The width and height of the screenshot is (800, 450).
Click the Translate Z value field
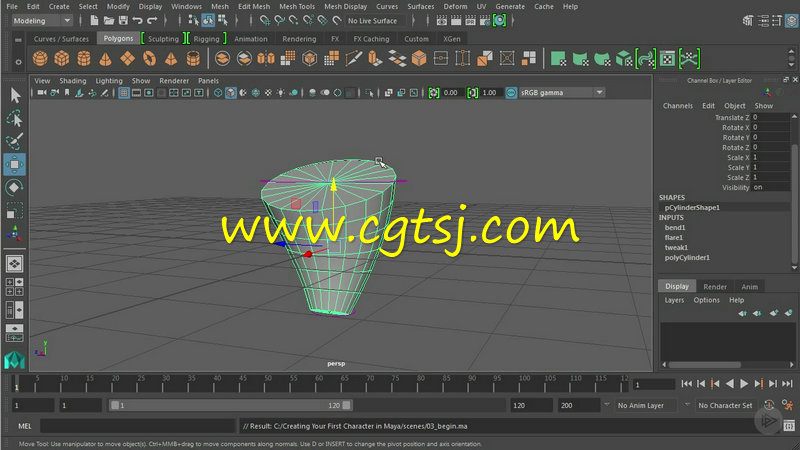[771, 117]
